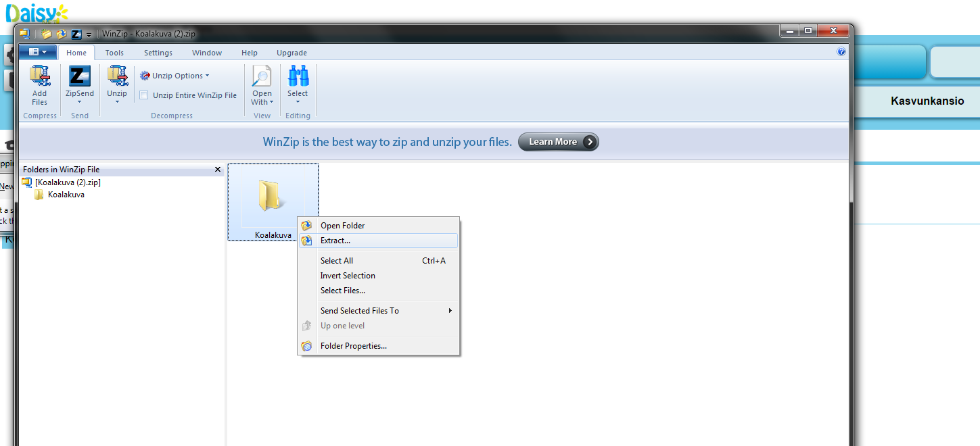The image size is (980, 446).
Task: Switch to the Home ribbon tab
Action: pos(76,53)
